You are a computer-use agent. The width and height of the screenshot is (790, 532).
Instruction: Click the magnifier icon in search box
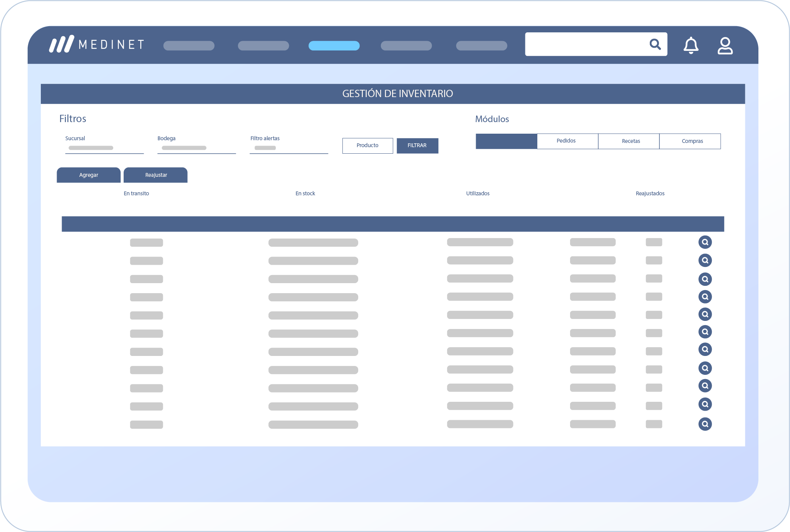click(x=655, y=44)
